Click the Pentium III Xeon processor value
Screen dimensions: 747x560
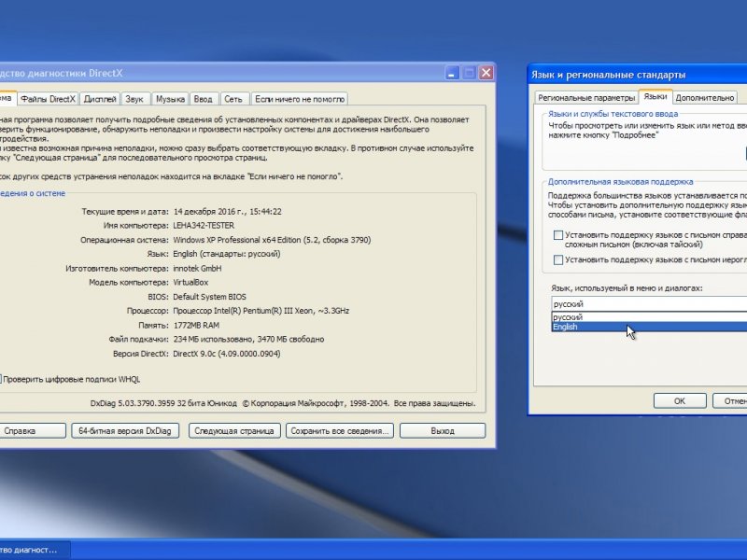tap(261, 311)
